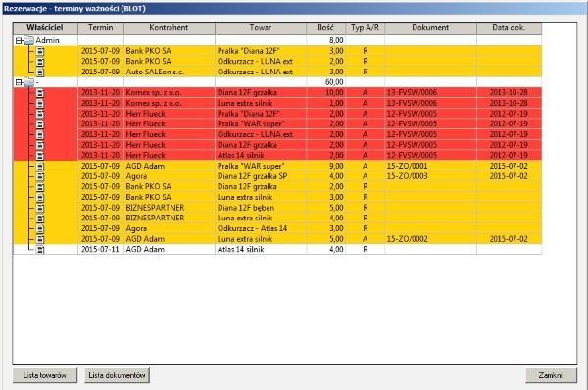The height and width of the screenshot is (390, 588).
Task: Click document icon of Herr Flueck Atlas 14 silnik row
Action: pyautogui.click(x=40, y=155)
